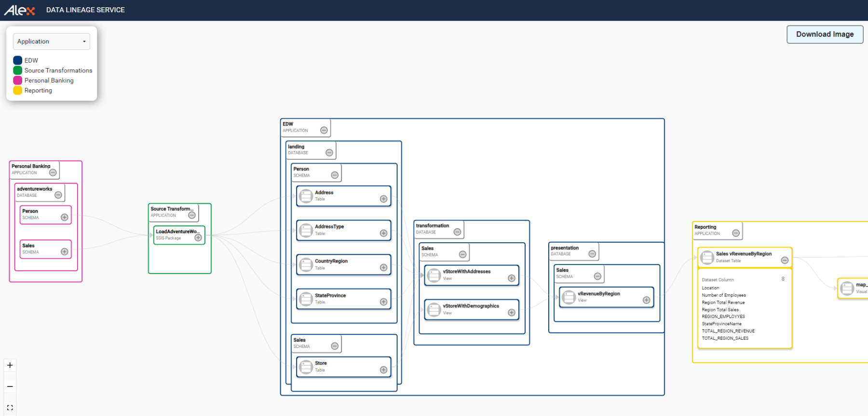Select the StateProvinceName column
This screenshot has width=868, height=416.
[x=722, y=324]
